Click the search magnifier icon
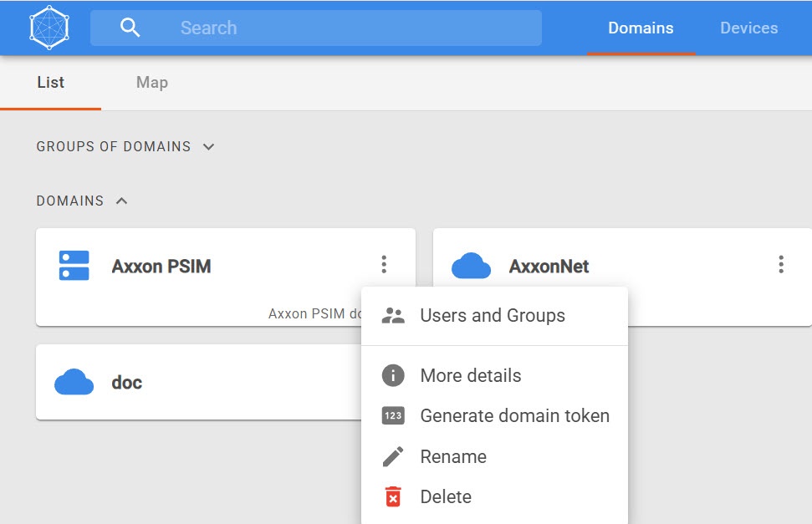 click(x=130, y=28)
